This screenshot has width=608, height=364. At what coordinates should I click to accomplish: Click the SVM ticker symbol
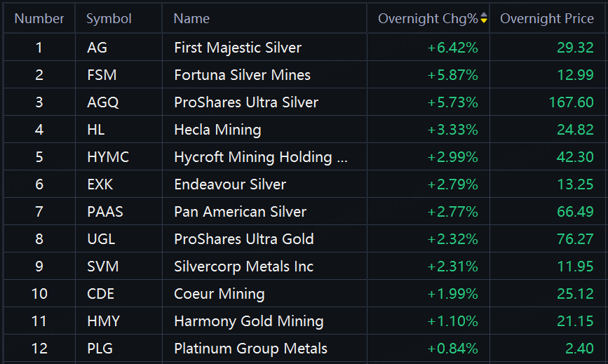pyautogui.click(x=102, y=267)
